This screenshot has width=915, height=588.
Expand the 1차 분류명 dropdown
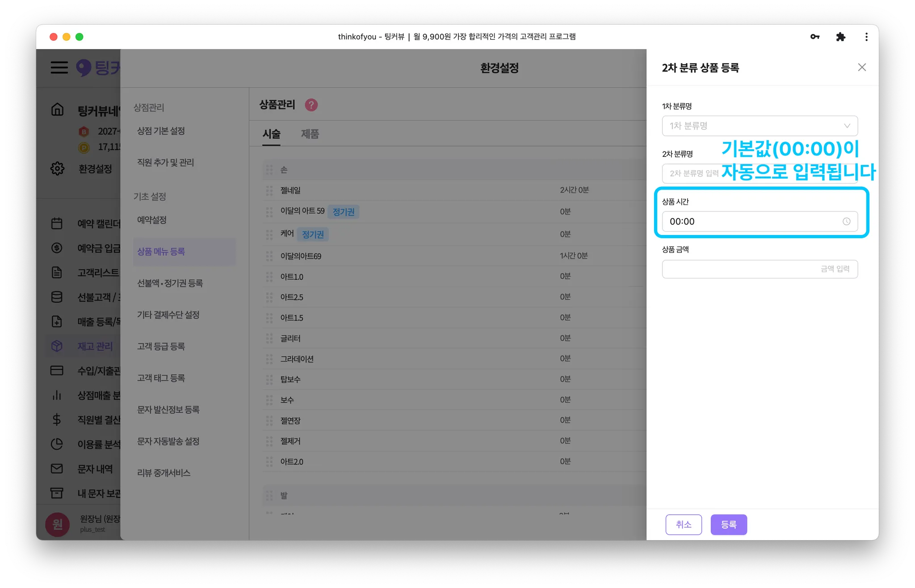(x=760, y=126)
